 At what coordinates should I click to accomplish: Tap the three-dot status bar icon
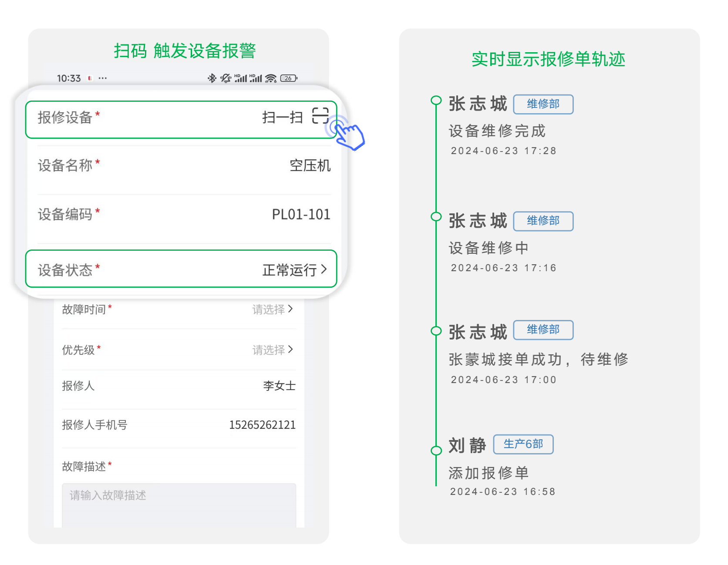point(103,78)
